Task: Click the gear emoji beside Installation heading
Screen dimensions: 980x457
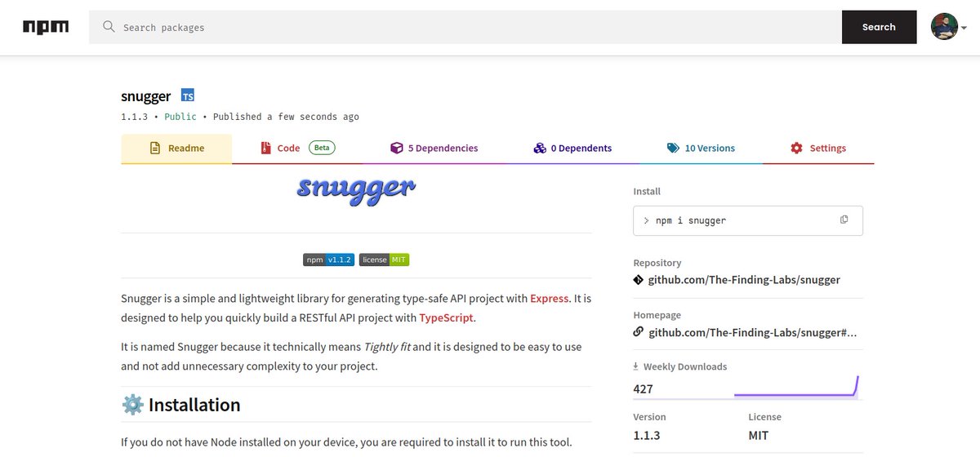Action: coord(132,405)
